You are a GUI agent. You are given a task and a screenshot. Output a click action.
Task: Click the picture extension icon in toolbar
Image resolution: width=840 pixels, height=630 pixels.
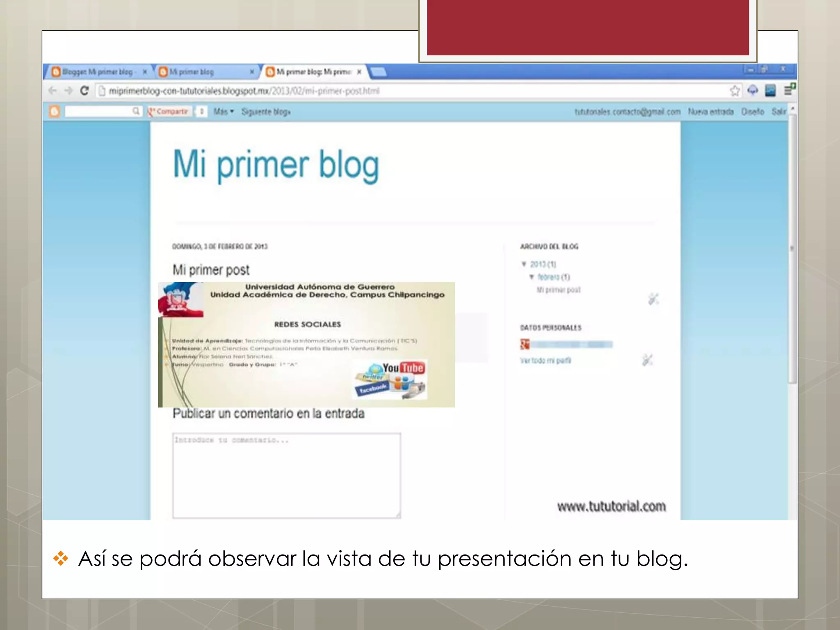[x=770, y=90]
